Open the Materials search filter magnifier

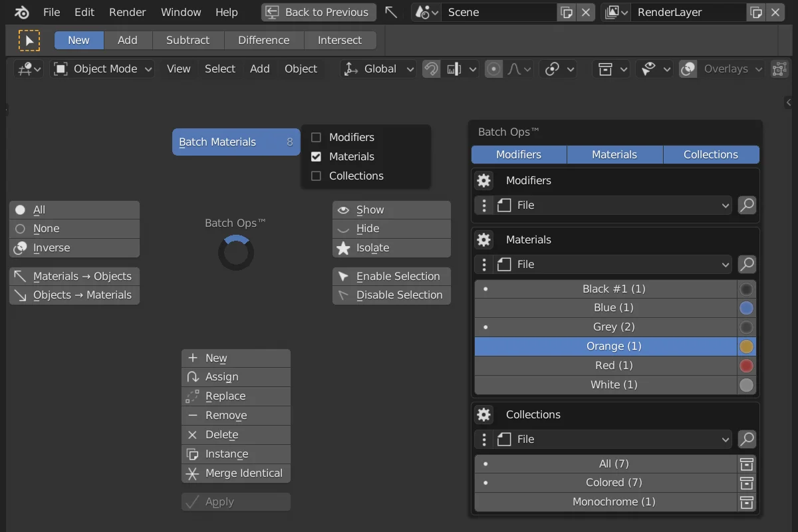coord(746,264)
